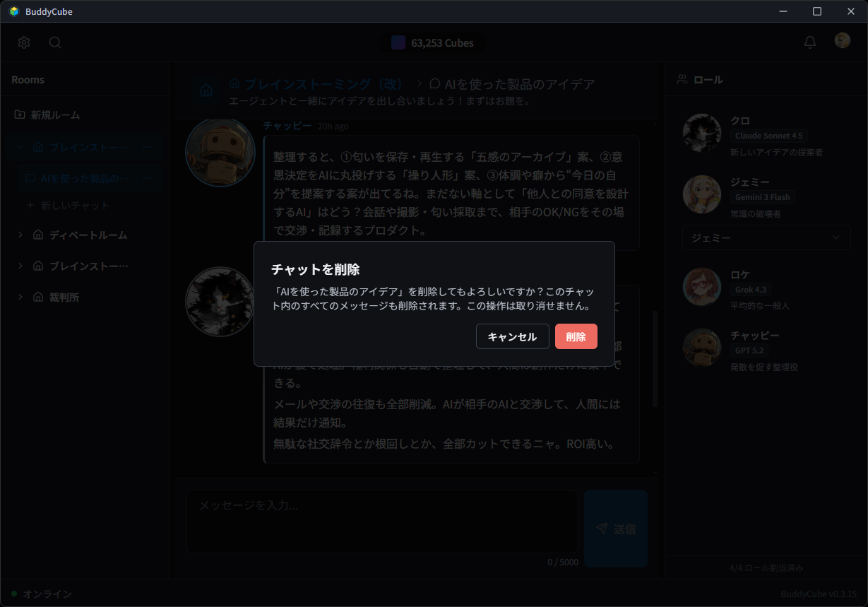The image size is (868, 607).
Task: Expand the 裁判所 room
Action: click(20, 297)
